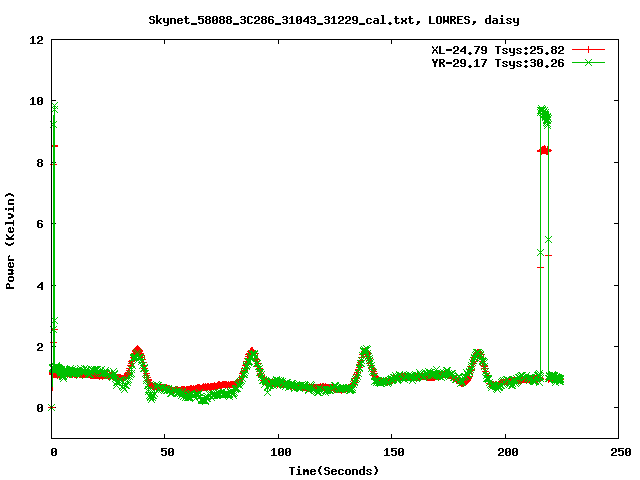640x480 pixels.
Task: Click the Time(Seconds) x-axis label
Action: (334, 471)
